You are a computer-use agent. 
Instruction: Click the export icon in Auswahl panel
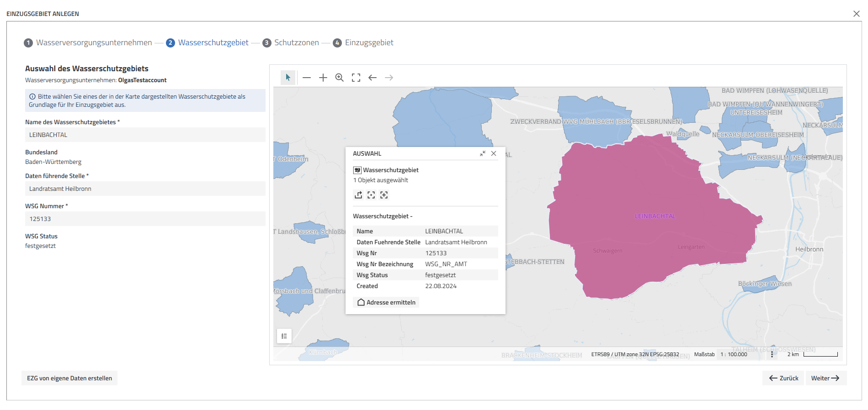pos(358,195)
